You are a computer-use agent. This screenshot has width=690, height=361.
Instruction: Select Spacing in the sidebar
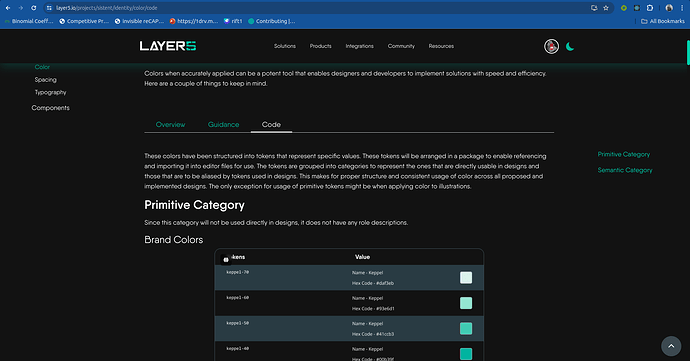(x=46, y=80)
